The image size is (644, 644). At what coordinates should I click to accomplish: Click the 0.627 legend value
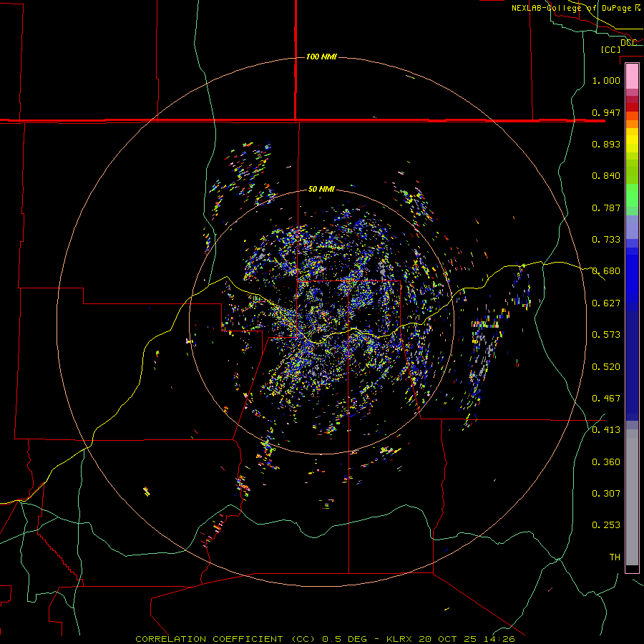pos(606,303)
